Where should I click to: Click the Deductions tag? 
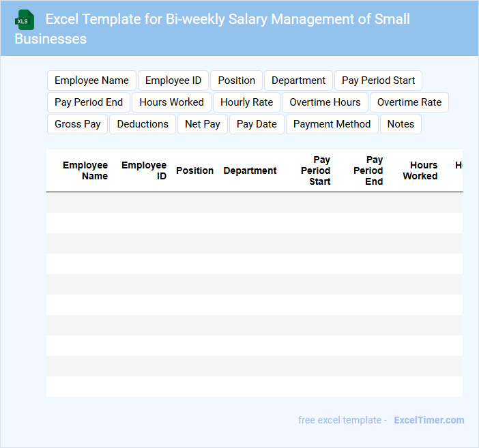coord(143,124)
